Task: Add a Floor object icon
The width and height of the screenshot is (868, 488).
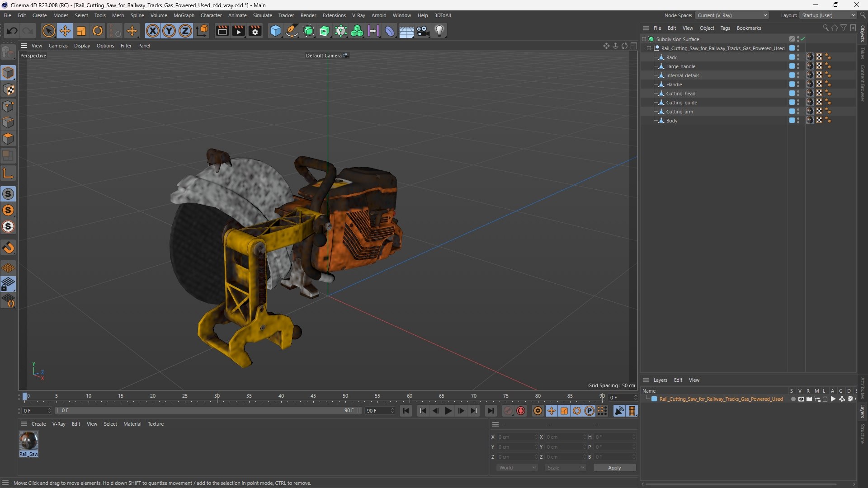Action: click(406, 31)
